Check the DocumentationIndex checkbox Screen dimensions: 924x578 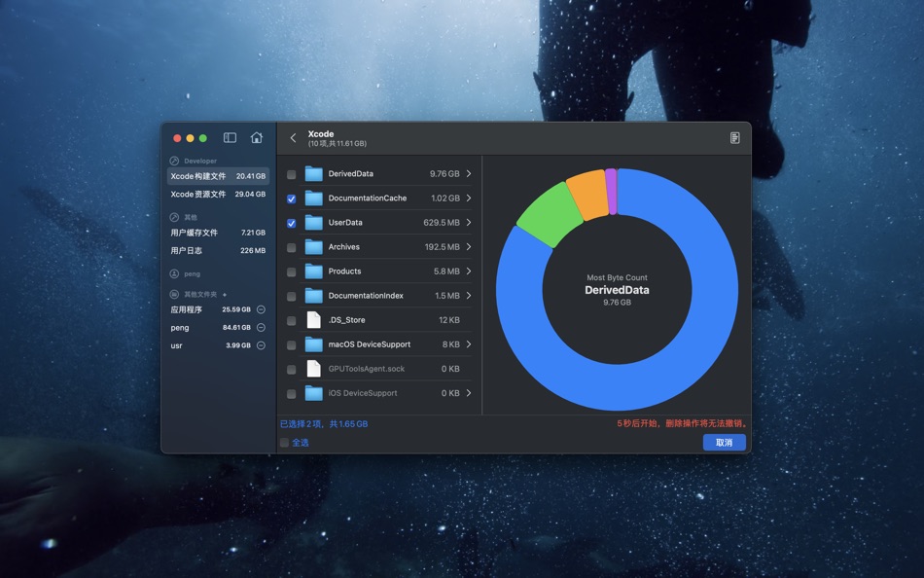pos(291,297)
